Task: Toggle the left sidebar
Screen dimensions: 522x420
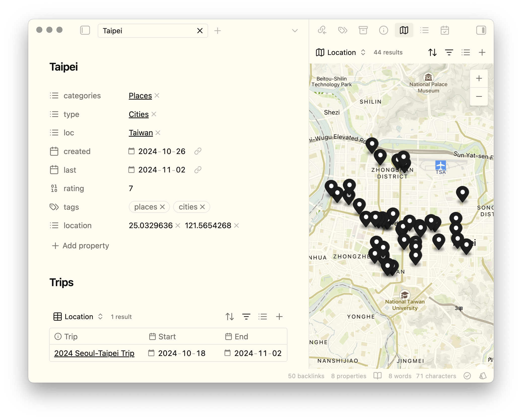Action: pos(85,31)
